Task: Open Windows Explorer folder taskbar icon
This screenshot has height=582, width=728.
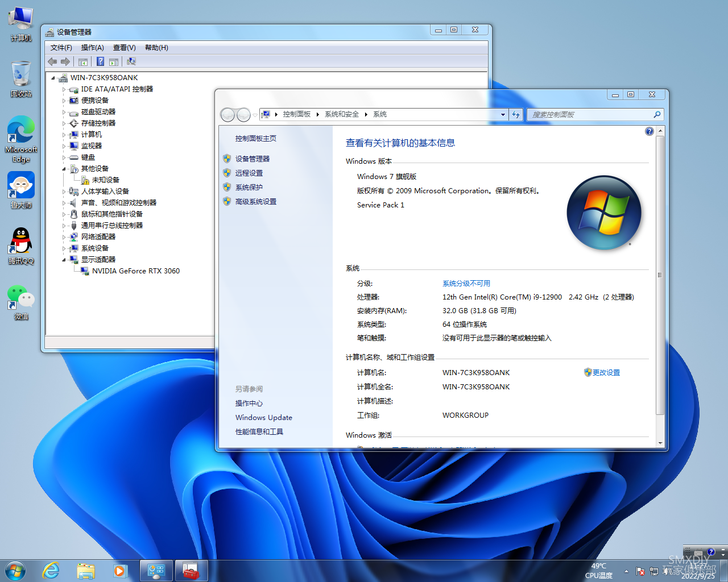Action: click(86, 571)
